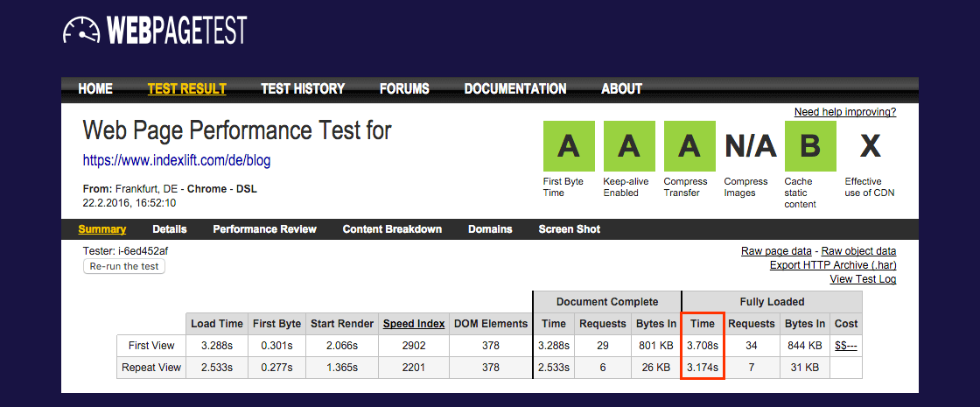Click Document Complete bytes 26 KB
This screenshot has height=407, width=980.
click(x=655, y=368)
